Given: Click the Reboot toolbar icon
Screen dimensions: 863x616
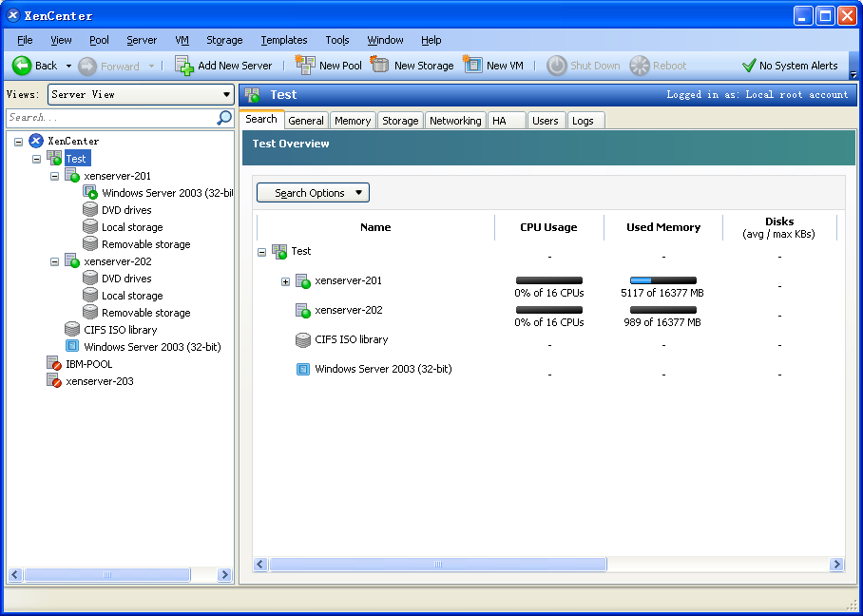Looking at the screenshot, I should 640,66.
